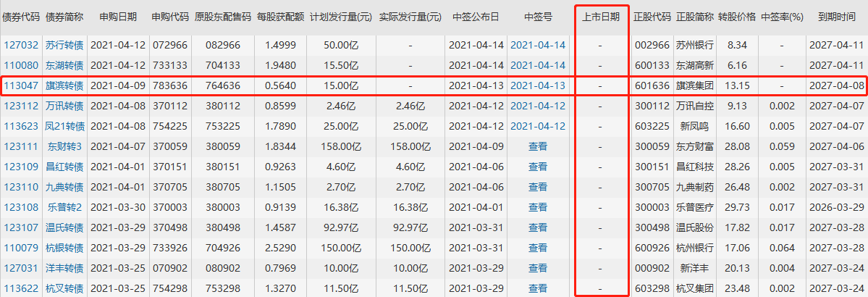Click bond name 九典转债
The height and width of the screenshot is (297, 868).
click(x=64, y=188)
